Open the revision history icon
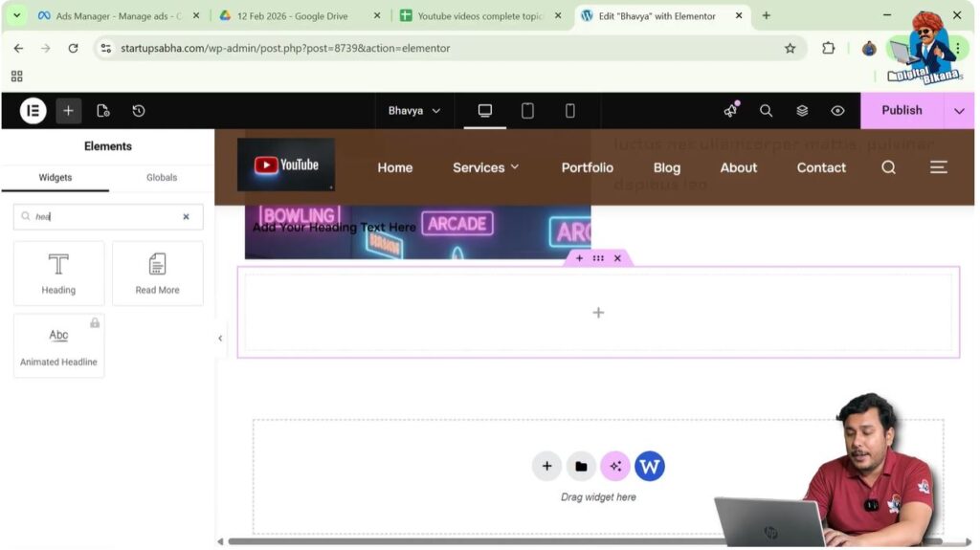Image resolution: width=980 pixels, height=550 pixels. [x=139, y=111]
